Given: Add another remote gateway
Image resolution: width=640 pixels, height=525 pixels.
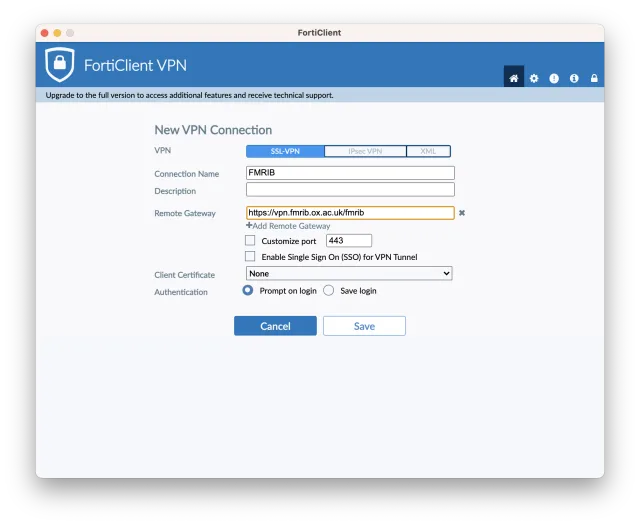Looking at the screenshot, I should click(x=288, y=226).
